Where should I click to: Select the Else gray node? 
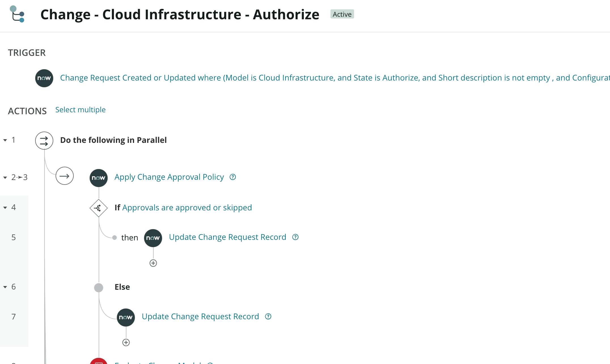tap(99, 287)
